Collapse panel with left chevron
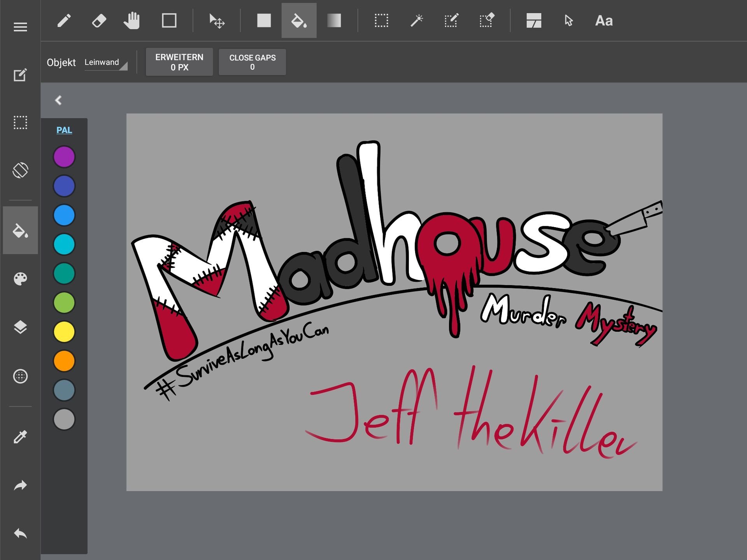Viewport: 747px width, 560px height. (58, 100)
